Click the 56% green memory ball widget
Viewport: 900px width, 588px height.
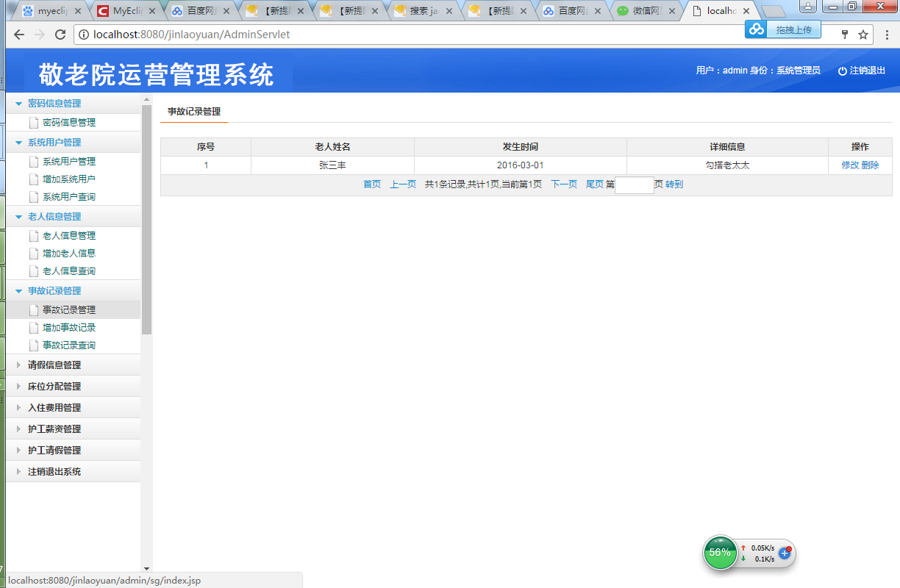pyautogui.click(x=720, y=552)
